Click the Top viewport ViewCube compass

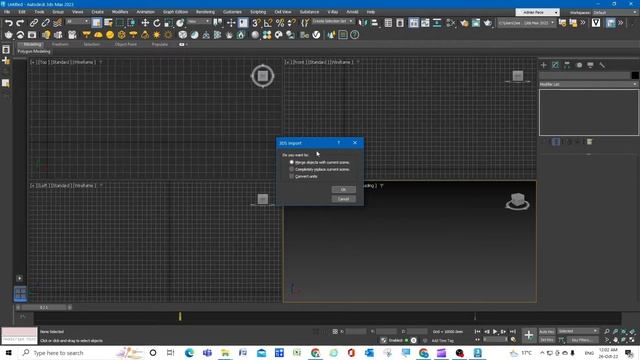coord(263,76)
